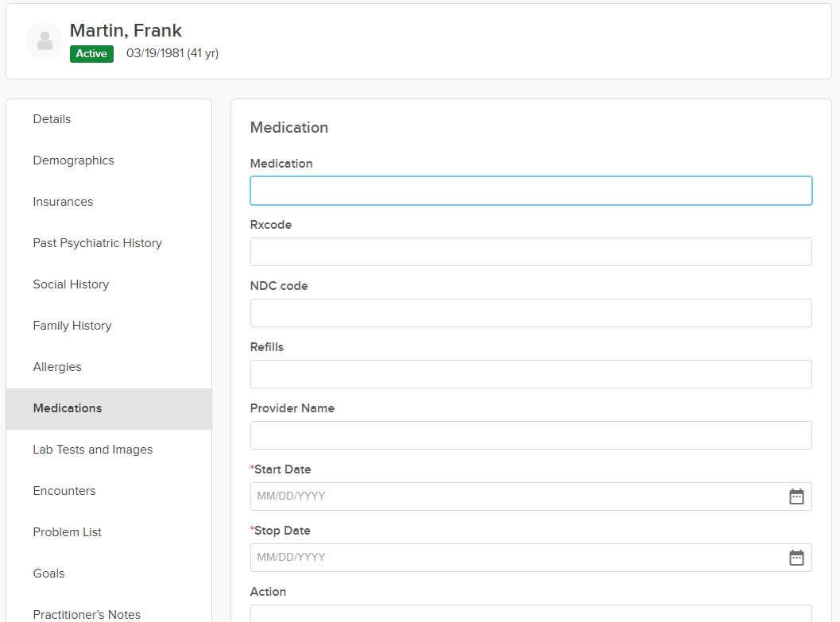Select the Medications sidebar item

(x=68, y=408)
